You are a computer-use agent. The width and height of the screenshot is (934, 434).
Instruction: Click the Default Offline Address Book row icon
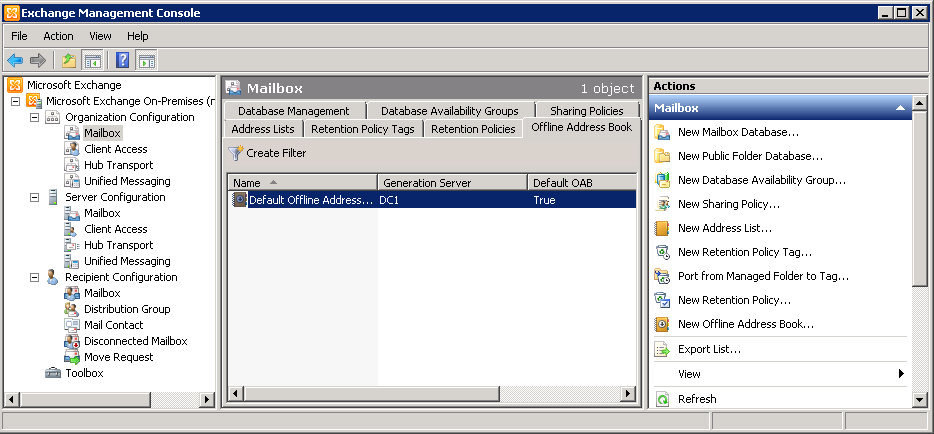[239, 200]
